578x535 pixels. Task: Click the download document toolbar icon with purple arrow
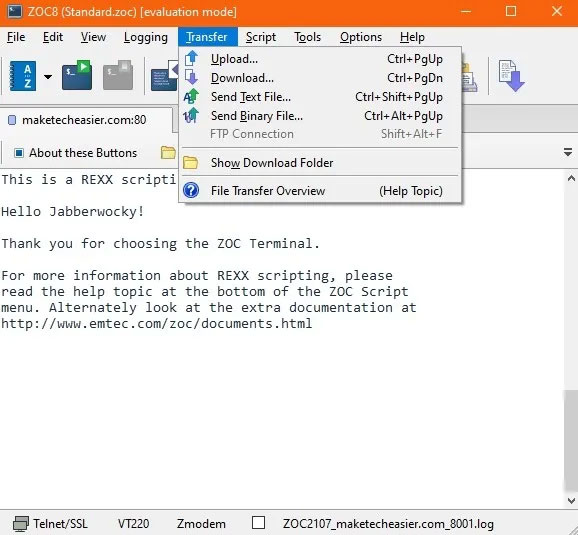tap(512, 76)
